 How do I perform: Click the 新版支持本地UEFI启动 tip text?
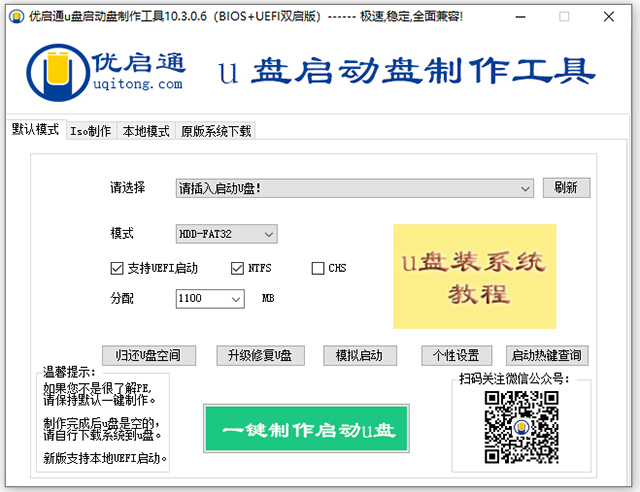[x=105, y=458]
